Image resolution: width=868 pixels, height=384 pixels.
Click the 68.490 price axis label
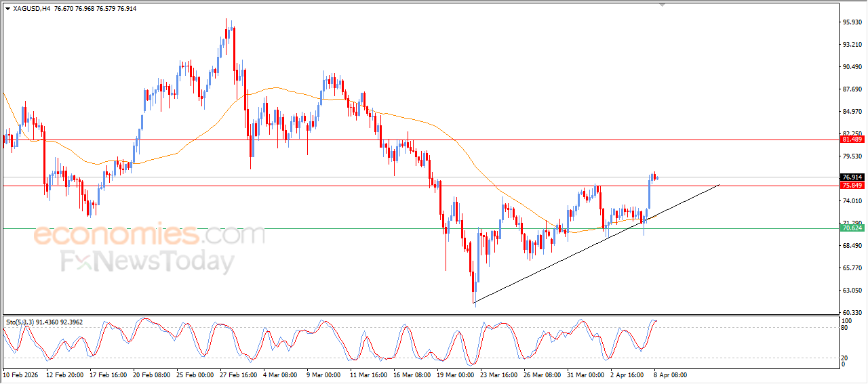[852, 245]
